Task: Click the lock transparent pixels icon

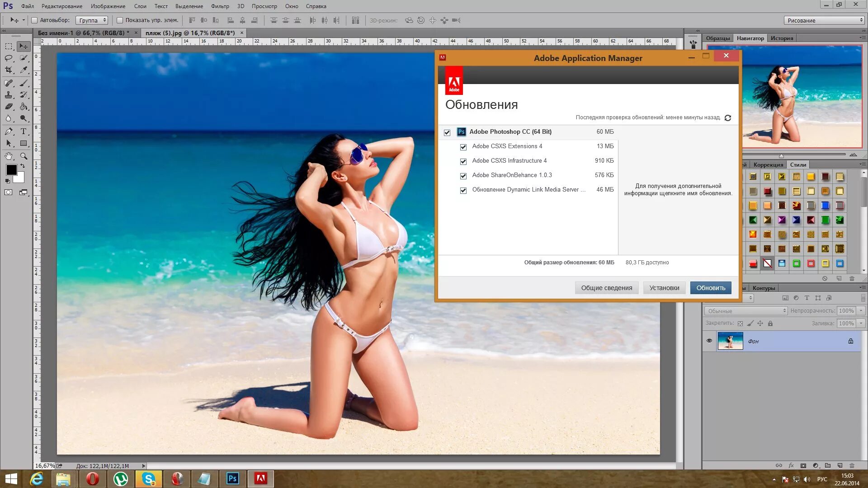Action: tap(740, 324)
